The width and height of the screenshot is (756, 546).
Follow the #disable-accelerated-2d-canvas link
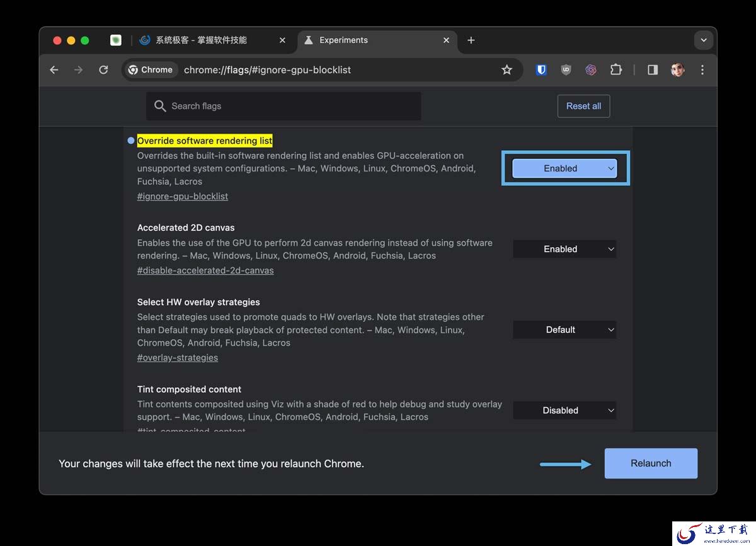pyautogui.click(x=205, y=270)
